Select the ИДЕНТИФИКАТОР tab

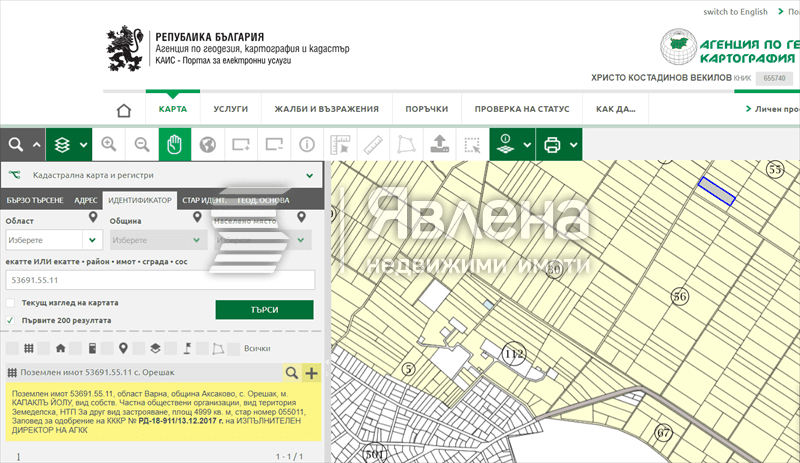click(x=140, y=200)
